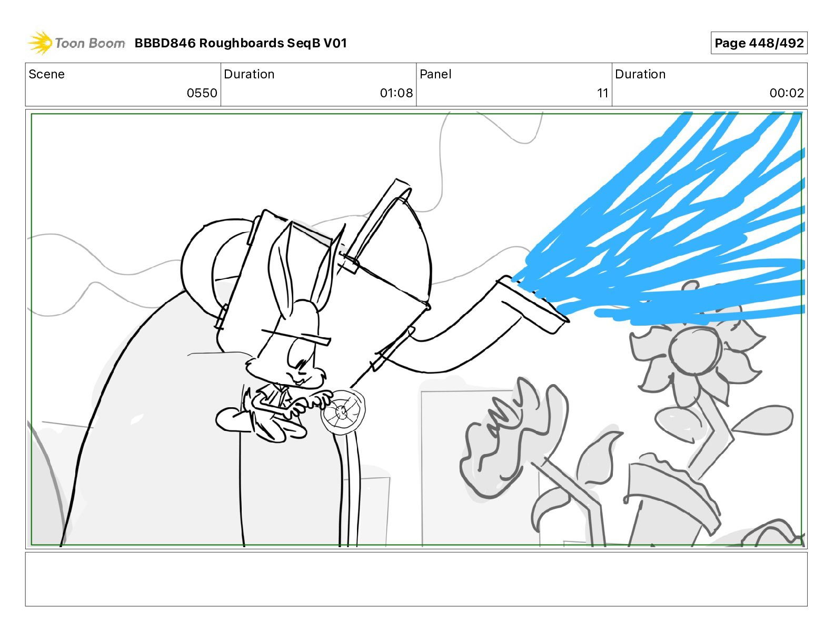Viewport: 834px width, 644px height.
Task: Select the scene number '0550'
Action: (x=202, y=93)
